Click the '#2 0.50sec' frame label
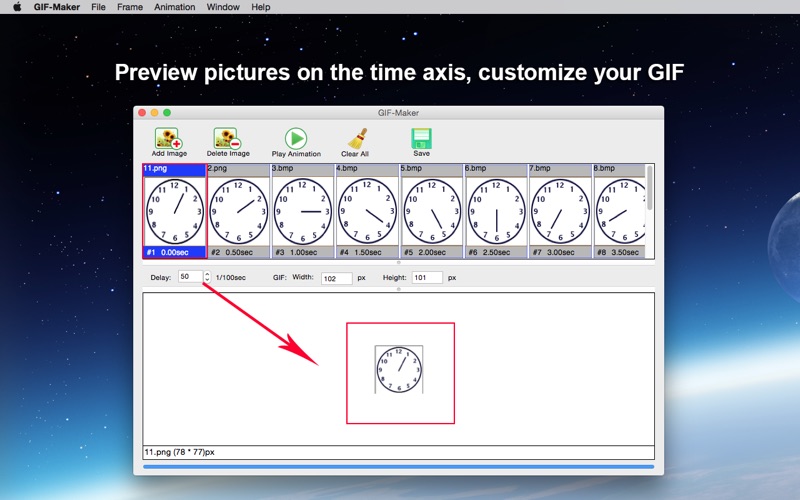The width and height of the screenshot is (800, 500). coord(232,252)
